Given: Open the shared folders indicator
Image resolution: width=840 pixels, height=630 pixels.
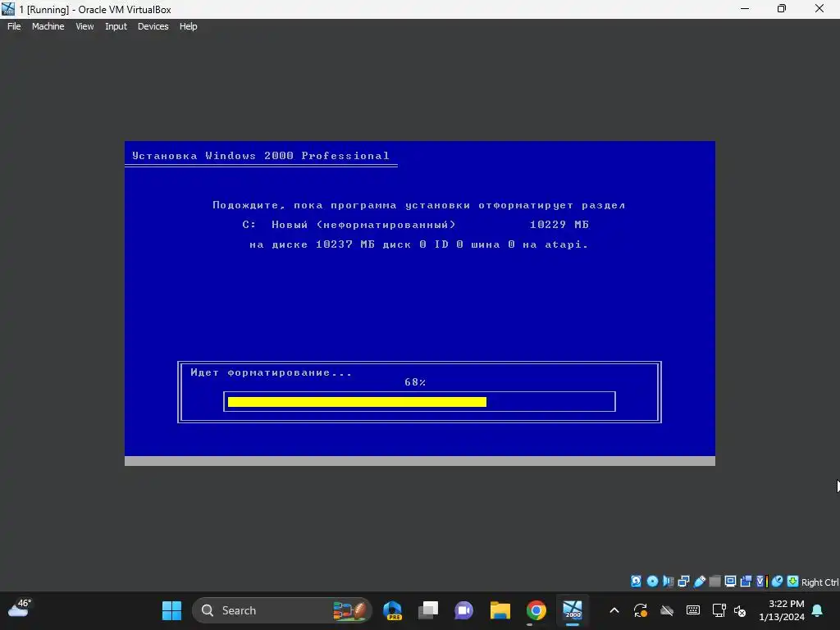Looking at the screenshot, I should (714, 582).
